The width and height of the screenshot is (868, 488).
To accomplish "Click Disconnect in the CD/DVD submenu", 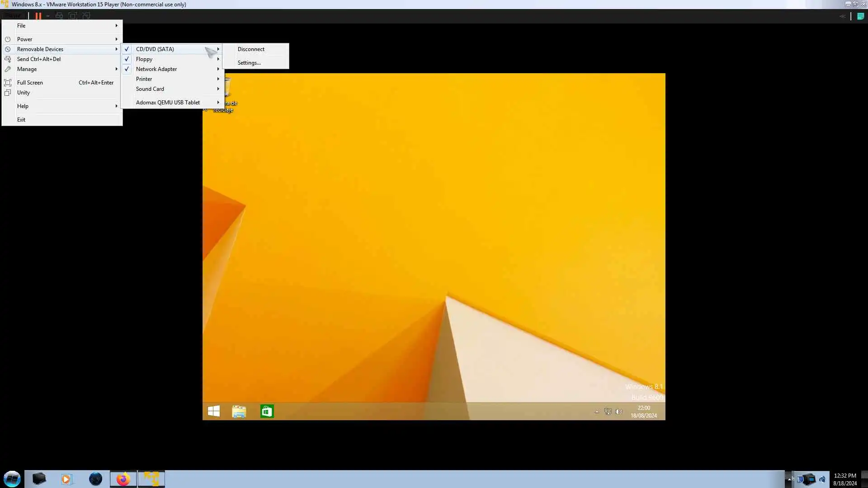I will [x=251, y=49].
